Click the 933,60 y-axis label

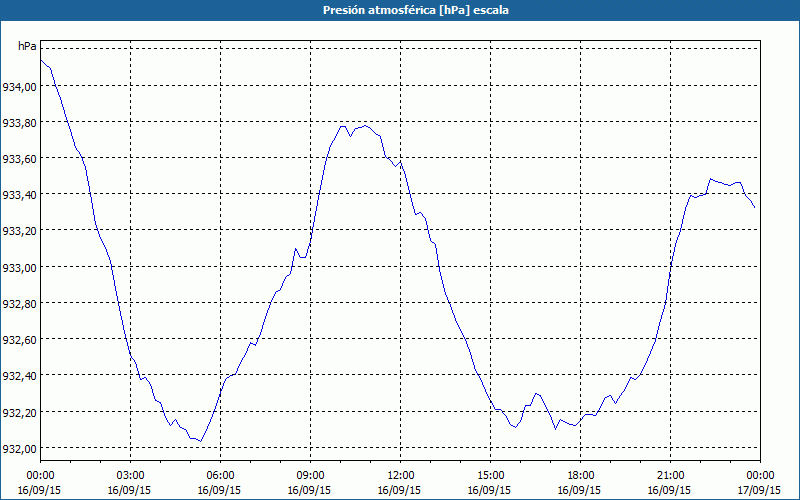tap(20, 159)
